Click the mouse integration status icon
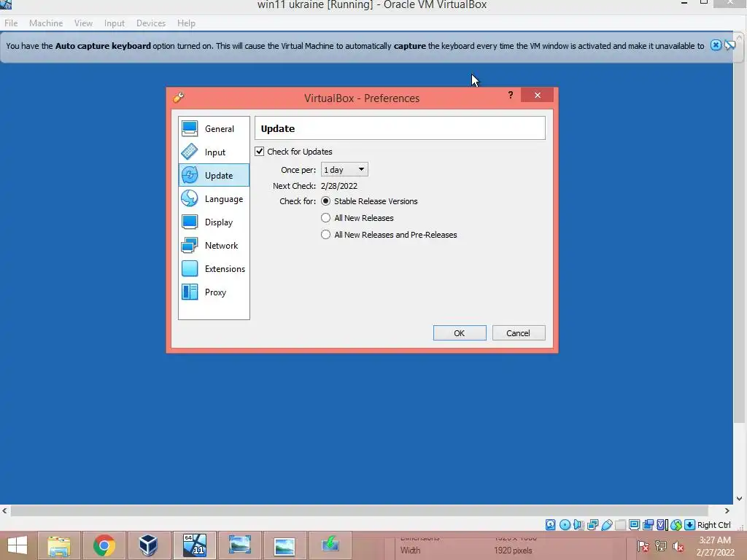The height and width of the screenshot is (560, 747). (676, 525)
